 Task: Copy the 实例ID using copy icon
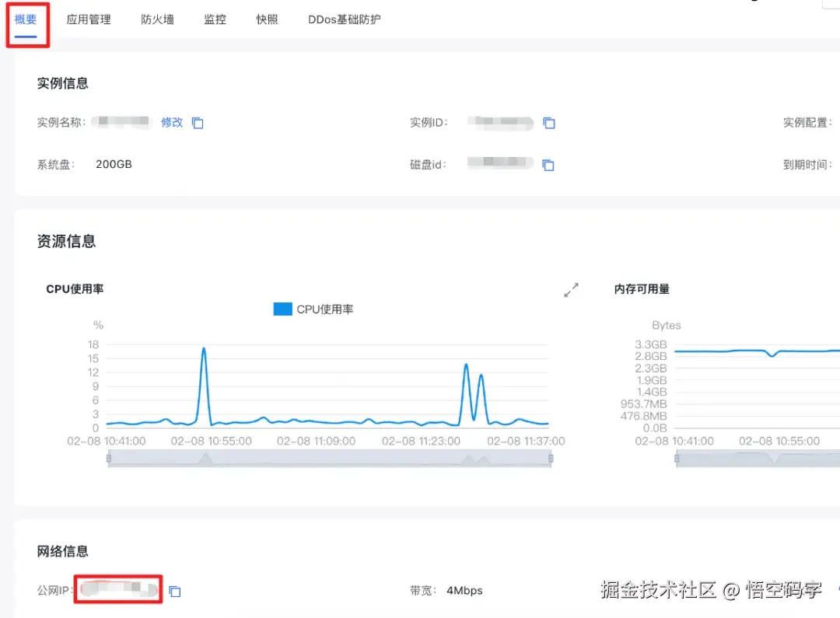(x=549, y=122)
